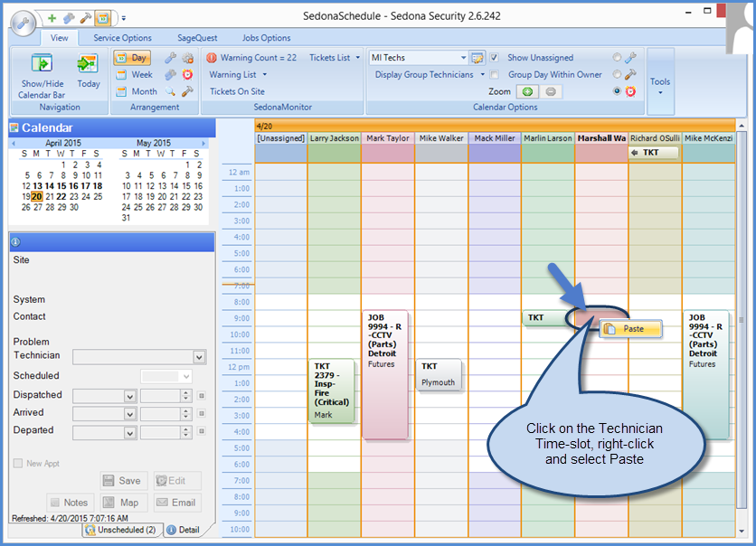Zoom out calendar with grey minus
Image resolution: width=756 pixels, height=546 pixels.
tap(551, 91)
